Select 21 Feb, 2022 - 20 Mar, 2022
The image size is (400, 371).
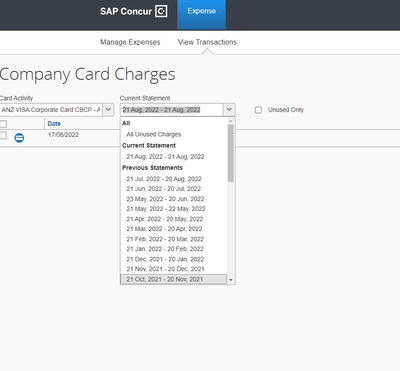(x=165, y=239)
